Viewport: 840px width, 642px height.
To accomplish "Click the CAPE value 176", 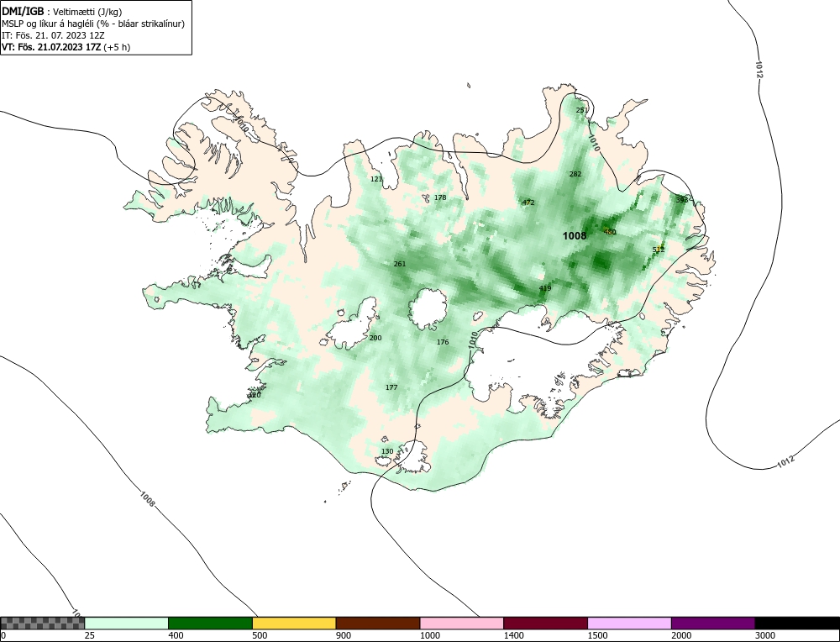I will pyautogui.click(x=443, y=342).
